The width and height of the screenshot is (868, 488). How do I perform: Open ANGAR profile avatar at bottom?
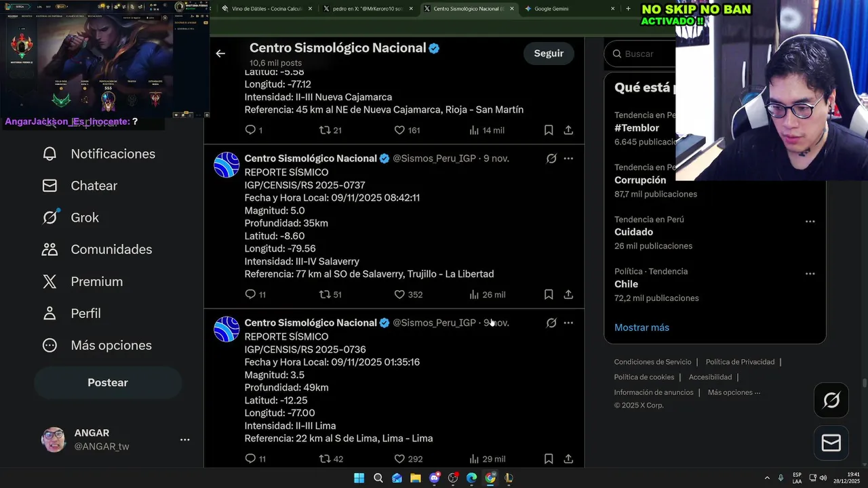coord(54,440)
